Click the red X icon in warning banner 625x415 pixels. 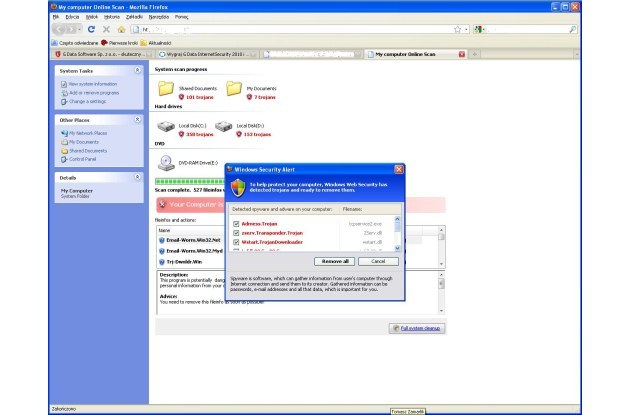point(162,204)
